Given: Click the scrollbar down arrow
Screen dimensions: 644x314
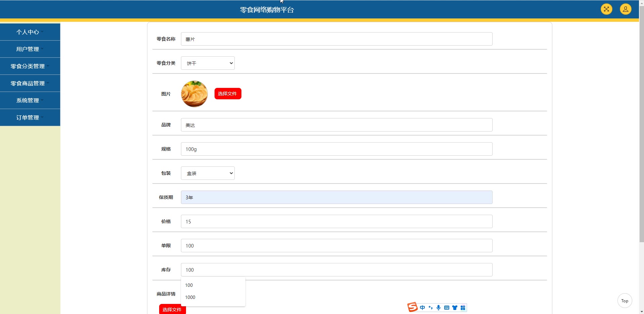Looking at the screenshot, I should 641,311.
